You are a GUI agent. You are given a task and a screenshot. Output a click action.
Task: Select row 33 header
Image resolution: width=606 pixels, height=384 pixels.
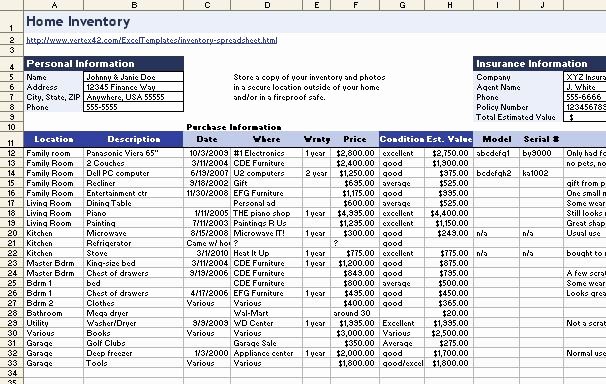click(x=12, y=364)
